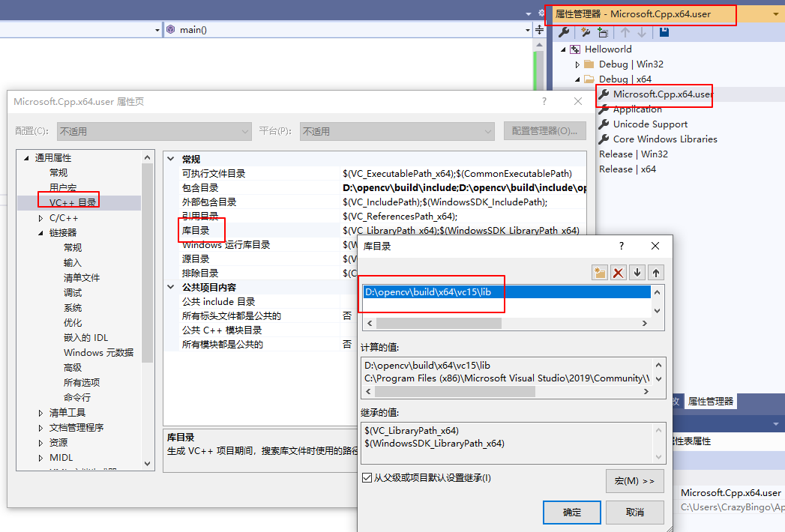Click the Add Existing Property Sheet icon
The height and width of the screenshot is (532, 785).
pos(604,32)
